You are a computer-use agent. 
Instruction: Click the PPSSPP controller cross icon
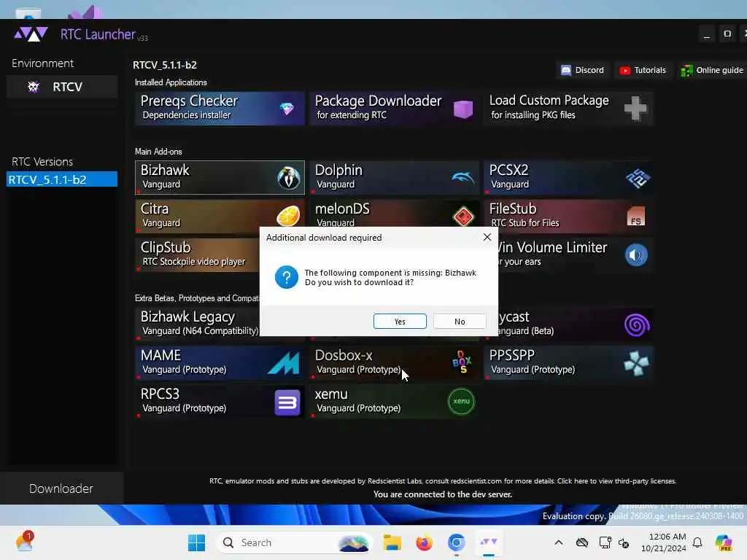click(636, 364)
